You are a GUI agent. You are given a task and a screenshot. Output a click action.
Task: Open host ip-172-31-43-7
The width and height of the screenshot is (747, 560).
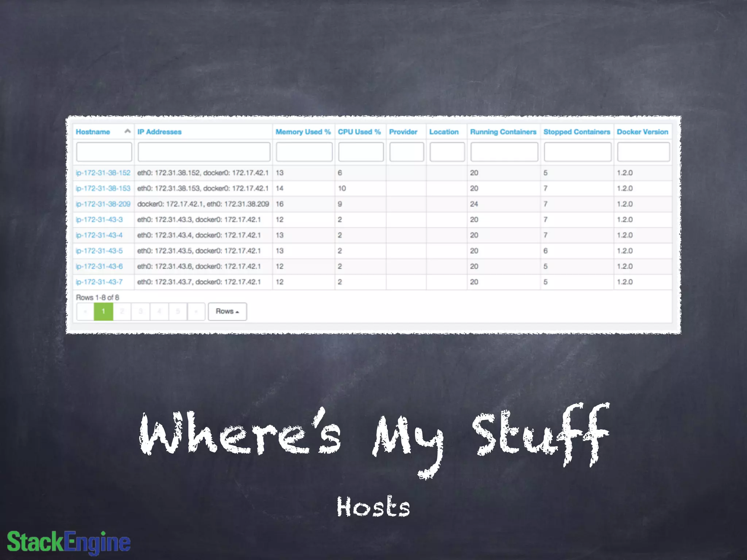99,282
